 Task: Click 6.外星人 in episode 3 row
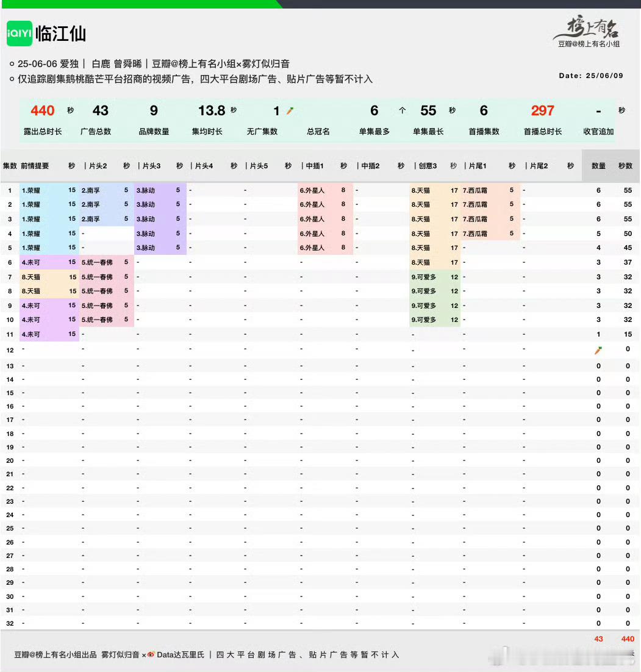[312, 219]
